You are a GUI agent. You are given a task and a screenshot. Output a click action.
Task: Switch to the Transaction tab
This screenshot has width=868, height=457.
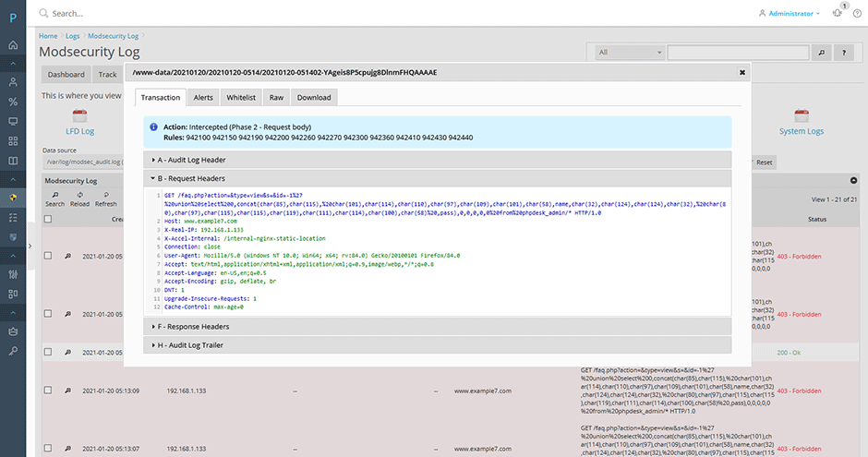pos(161,97)
